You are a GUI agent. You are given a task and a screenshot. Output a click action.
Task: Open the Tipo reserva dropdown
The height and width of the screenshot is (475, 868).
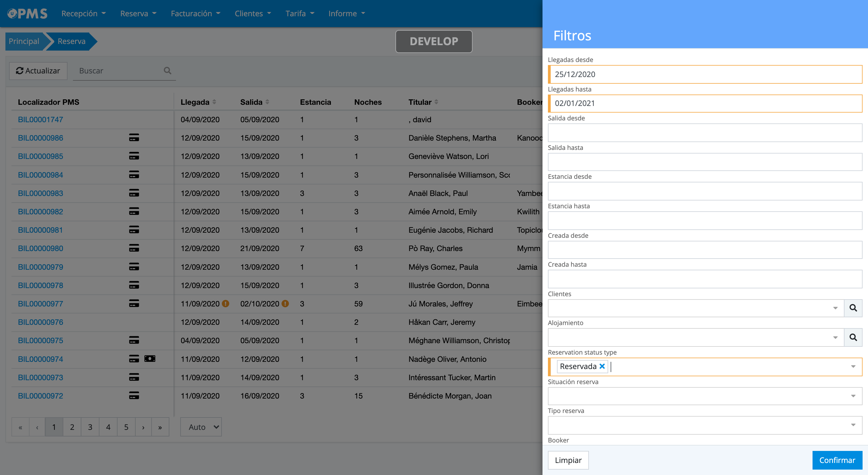tap(853, 425)
